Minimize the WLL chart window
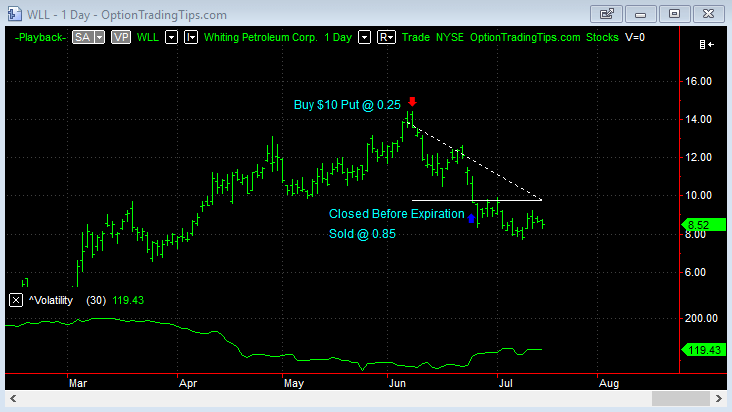Screen dimensions: 732x412 640,14
